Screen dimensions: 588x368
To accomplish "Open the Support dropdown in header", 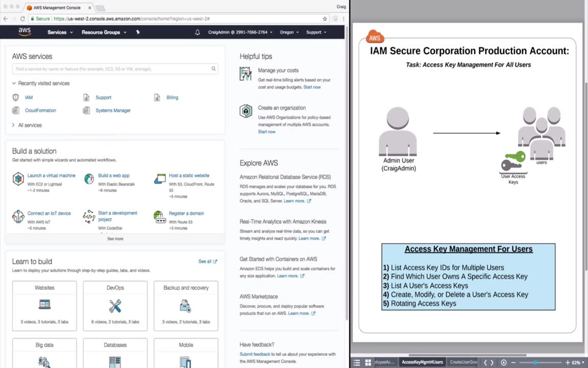I will pyautogui.click(x=316, y=32).
